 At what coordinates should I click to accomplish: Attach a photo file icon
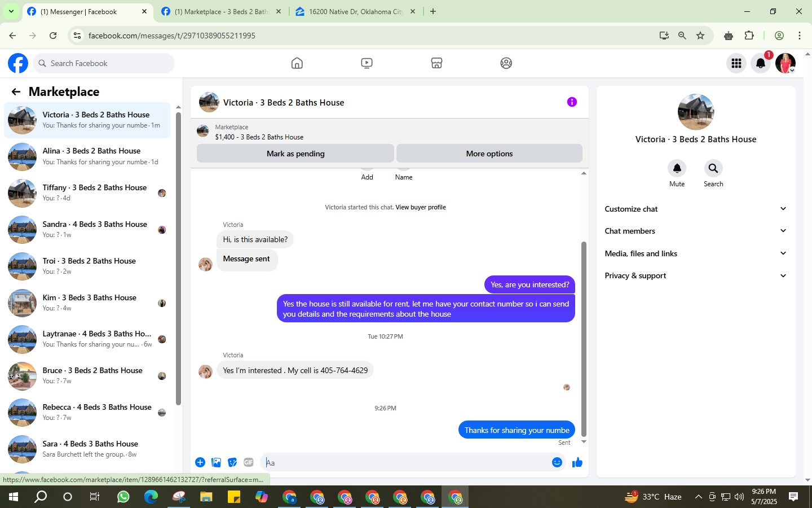[216, 462]
